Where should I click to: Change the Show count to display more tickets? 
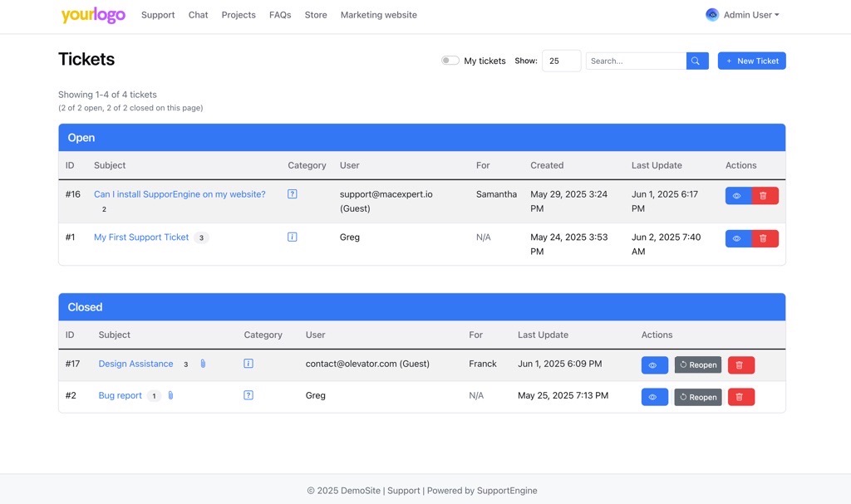(561, 60)
